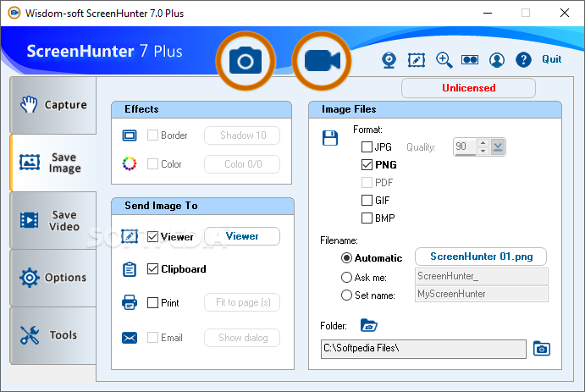Click the color wheel icon
This screenshot has height=392, width=585.
pyautogui.click(x=130, y=163)
